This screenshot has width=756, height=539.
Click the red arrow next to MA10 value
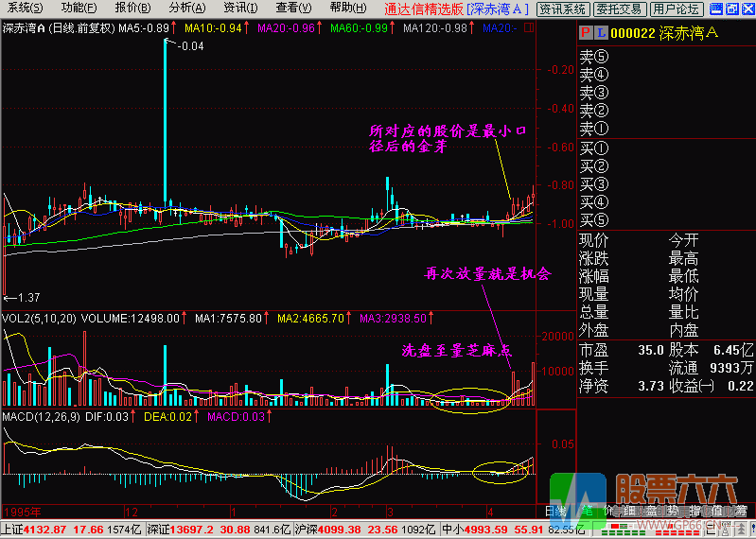pyautogui.click(x=247, y=28)
